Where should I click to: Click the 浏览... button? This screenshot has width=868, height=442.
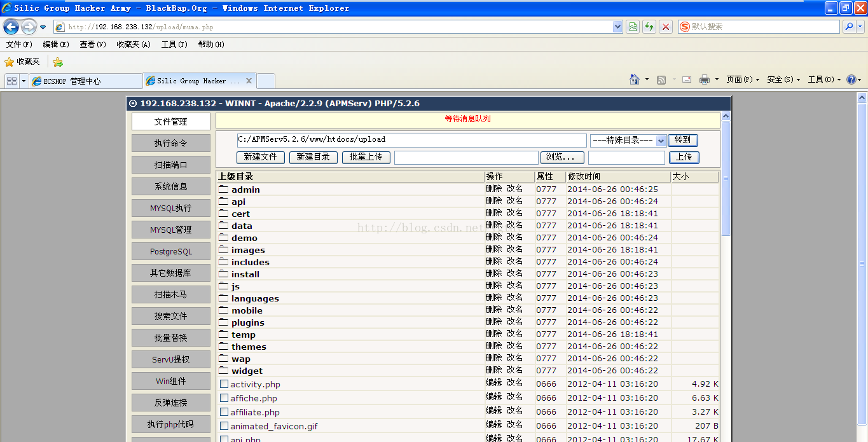562,157
